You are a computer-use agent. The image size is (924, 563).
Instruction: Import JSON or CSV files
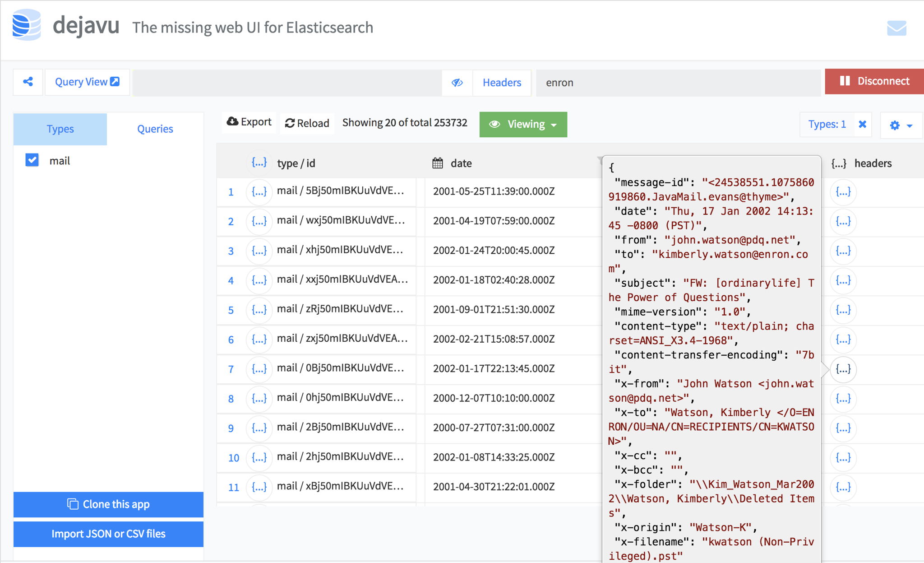(108, 534)
